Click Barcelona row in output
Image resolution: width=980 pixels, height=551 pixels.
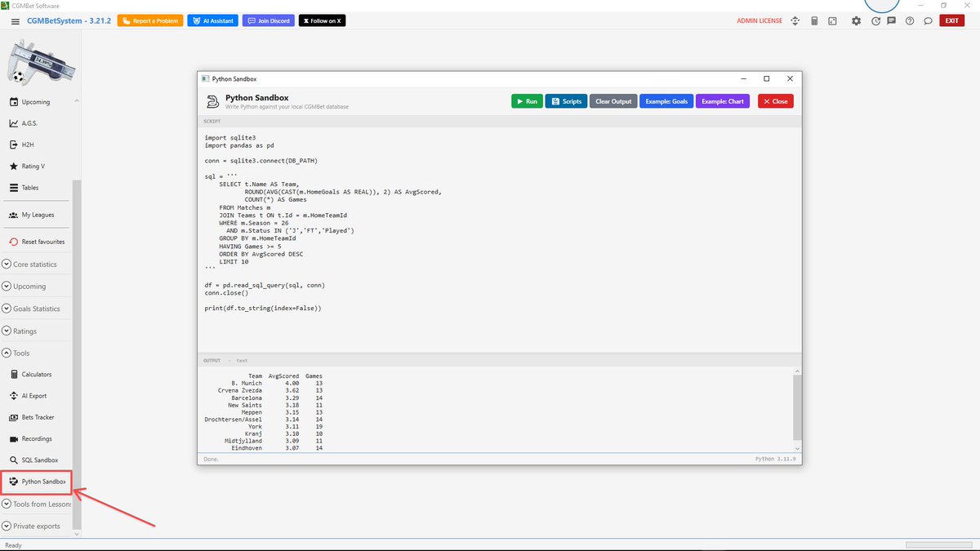pos(263,398)
